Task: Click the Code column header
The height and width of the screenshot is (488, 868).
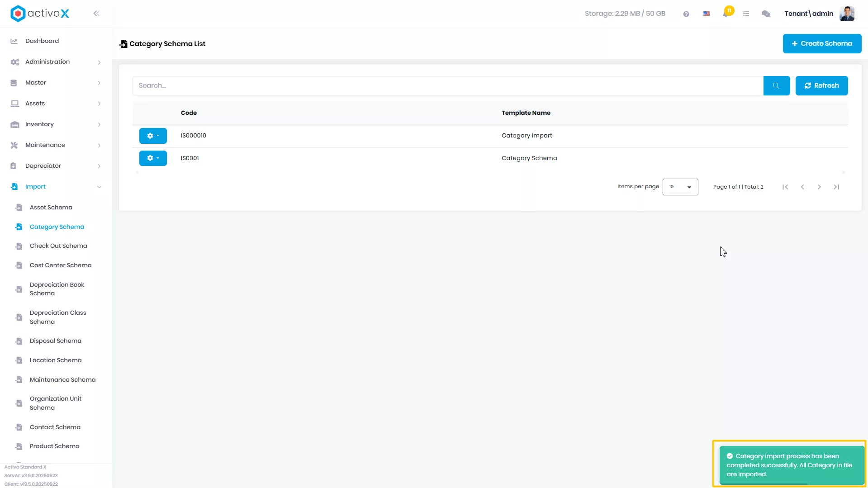Action: 189,113
